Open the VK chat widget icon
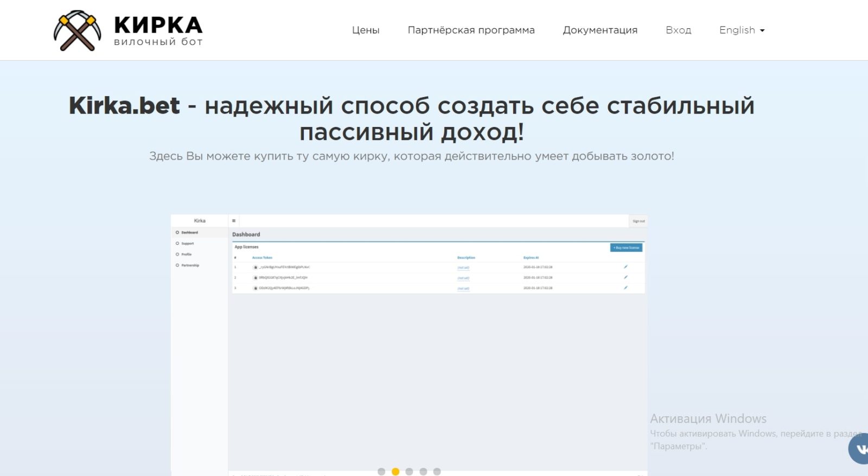The image size is (868, 476). [x=859, y=448]
